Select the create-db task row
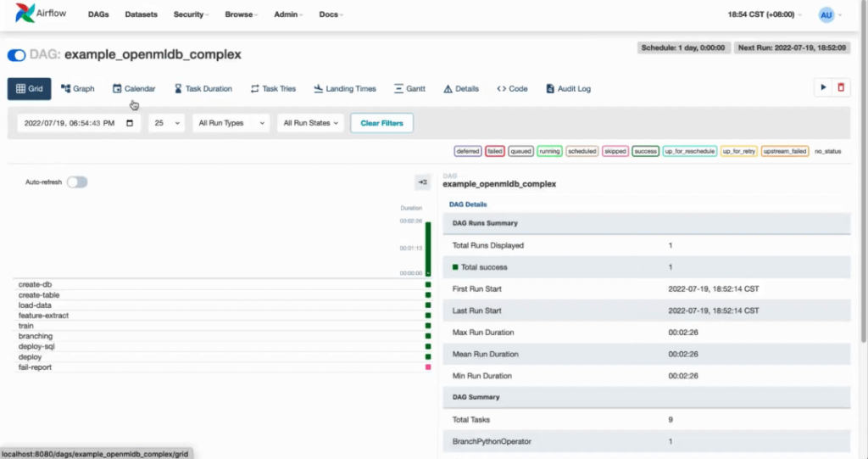The height and width of the screenshot is (459, 868). [x=221, y=284]
